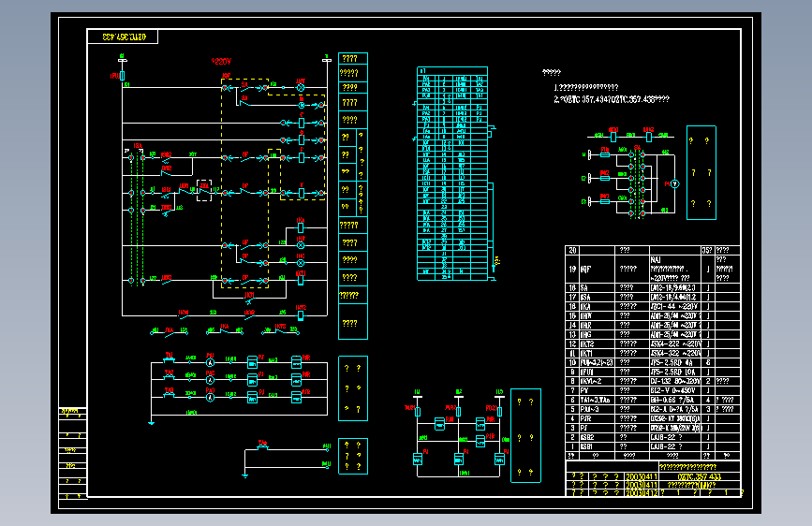Select the PV cell in parts list row 7
Image resolution: width=812 pixels, height=526 pixels.
[x=598, y=390]
